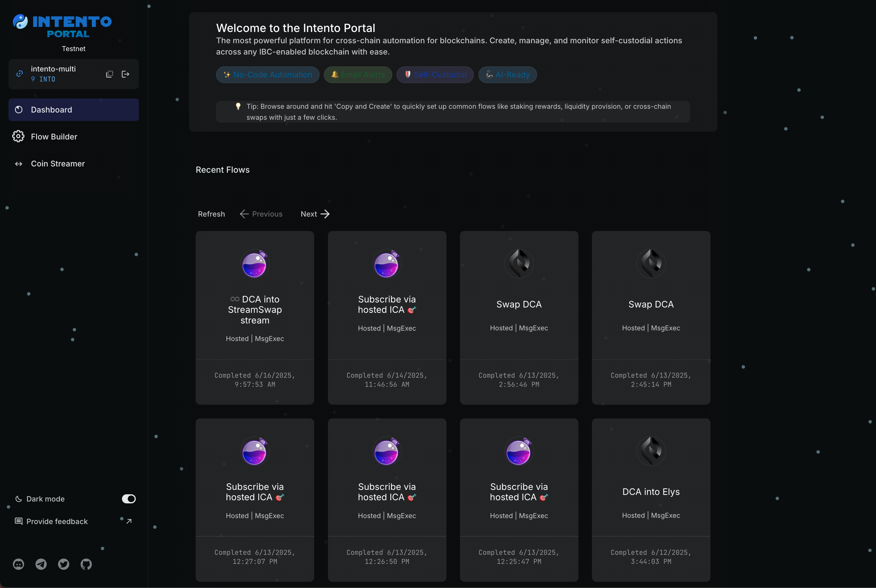876x588 pixels.
Task: Open the DCA into StreamSwap stream flow title
Action: click(x=255, y=310)
